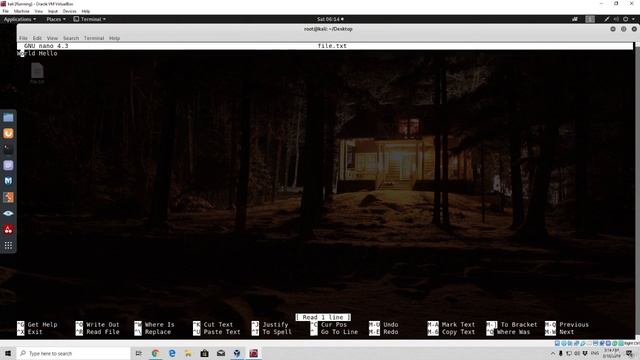Open the VirtualBox View menu
The height and width of the screenshot is (360, 640).
tap(39, 11)
